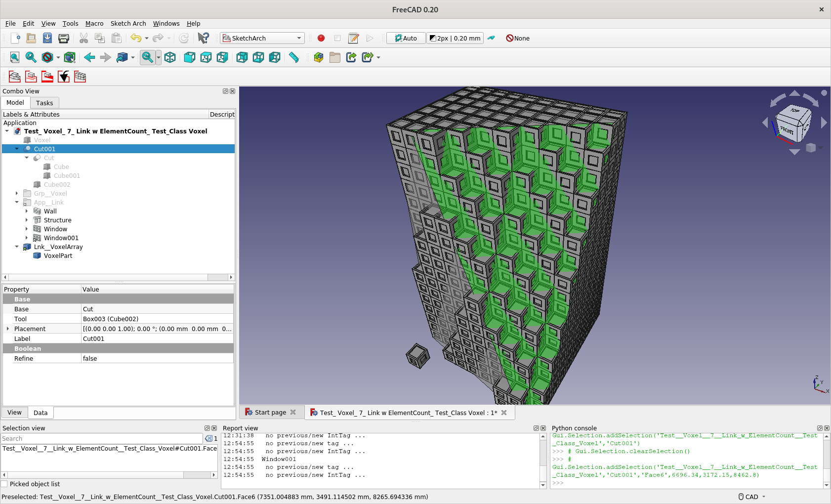Click the Selection view search field
This screenshot has width=831, height=504.
coord(101,439)
